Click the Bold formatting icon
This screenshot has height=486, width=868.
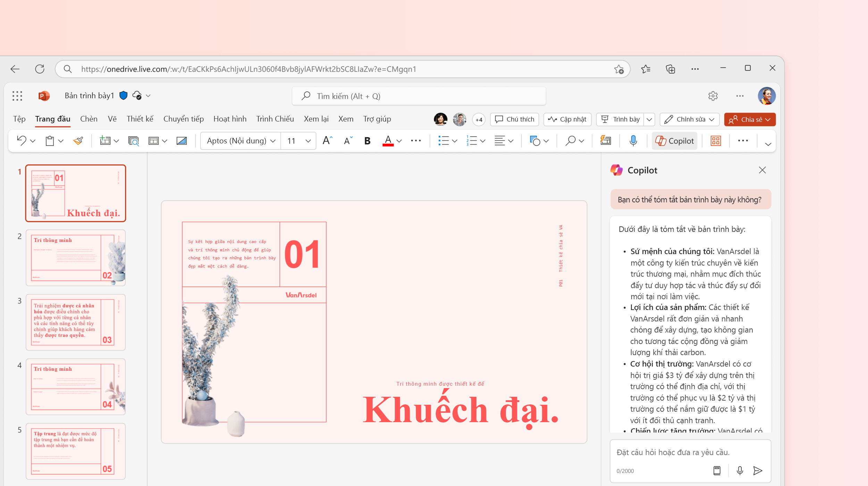(368, 141)
